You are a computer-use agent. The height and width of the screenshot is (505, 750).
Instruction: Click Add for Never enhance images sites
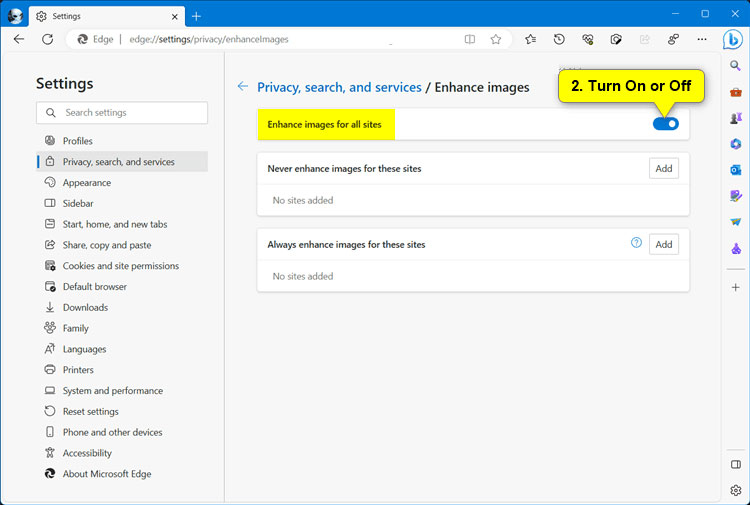663,168
